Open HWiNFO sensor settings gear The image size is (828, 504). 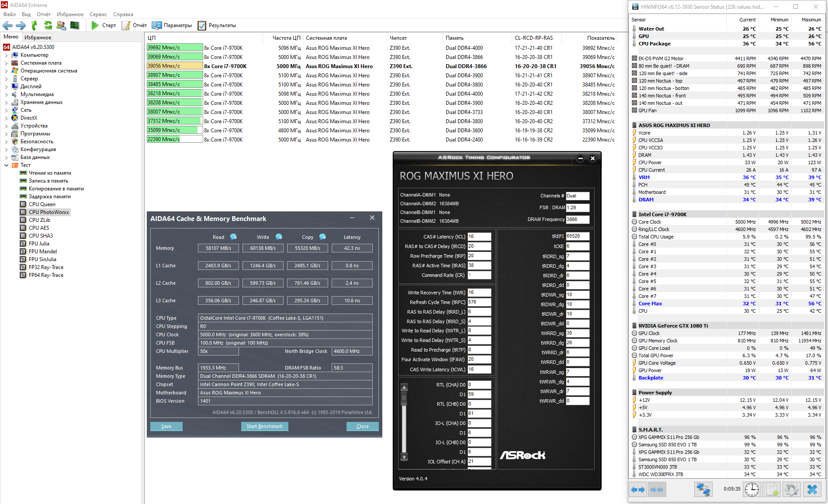tap(792, 490)
